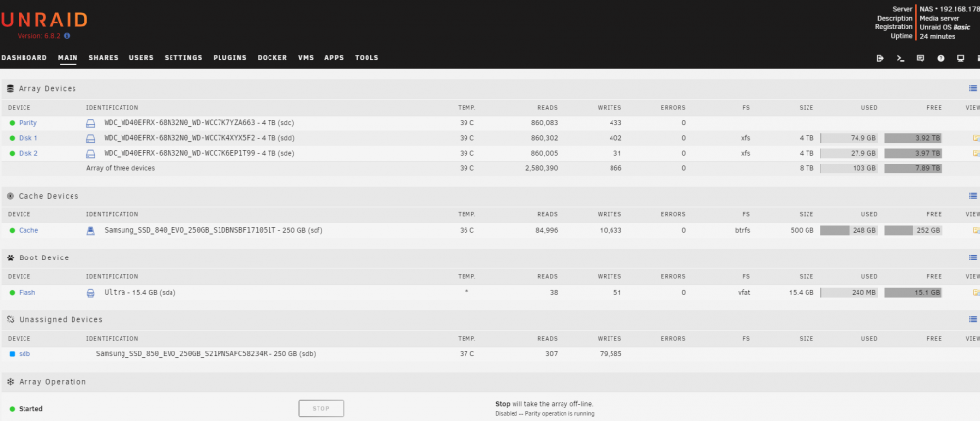Click the disk icon in Parity row
Screen dimensions: 980x421
(x=90, y=123)
